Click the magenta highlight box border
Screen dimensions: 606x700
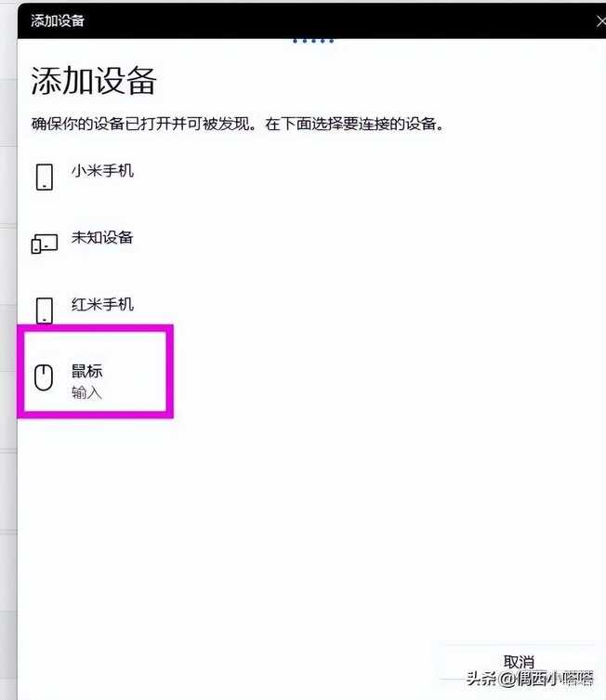click(x=95, y=328)
